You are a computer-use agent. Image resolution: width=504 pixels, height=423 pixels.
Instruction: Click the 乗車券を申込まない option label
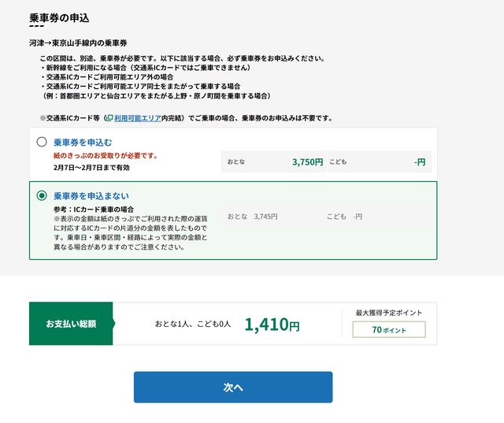tap(91, 195)
